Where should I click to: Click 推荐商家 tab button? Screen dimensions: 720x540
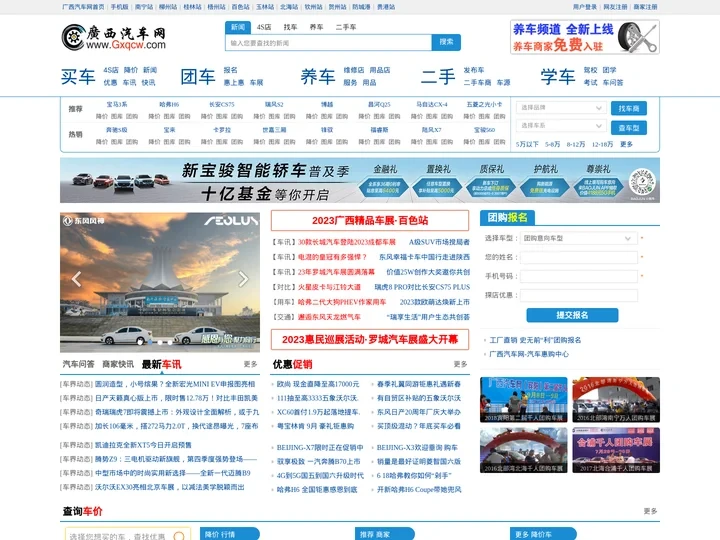(x=384, y=534)
